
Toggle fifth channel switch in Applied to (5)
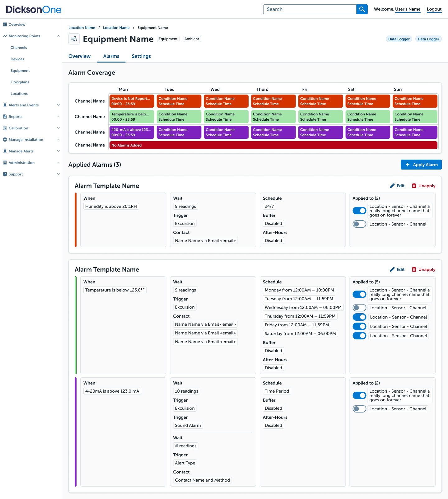pyautogui.click(x=359, y=336)
